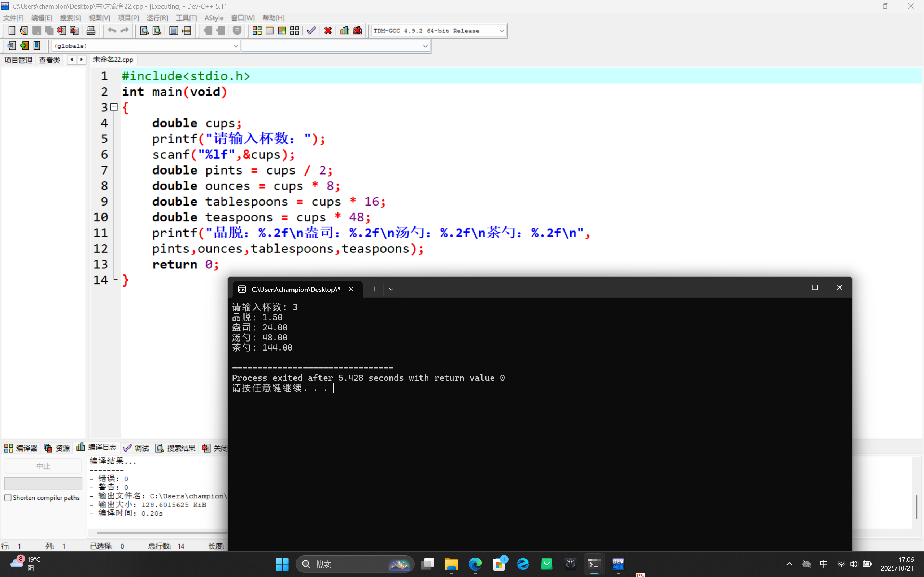The image size is (924, 577).
Task: Click the Rebuild All four-squares icon
Action: click(x=295, y=31)
